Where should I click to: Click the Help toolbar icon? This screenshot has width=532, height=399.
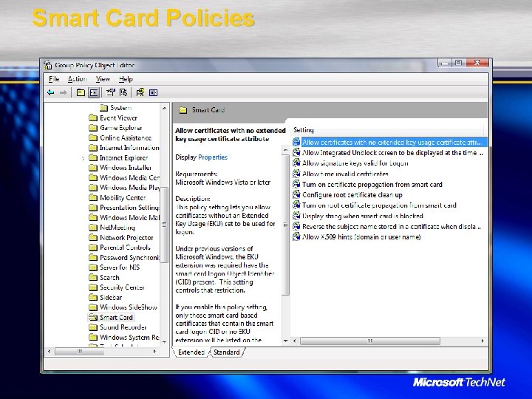click(x=140, y=92)
